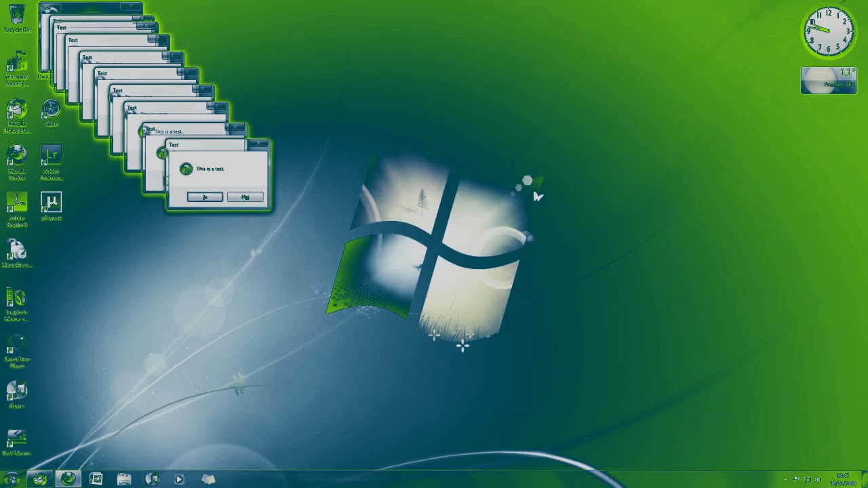
Task: Open Mozilla Firefox desktop shortcut
Action: 17,163
